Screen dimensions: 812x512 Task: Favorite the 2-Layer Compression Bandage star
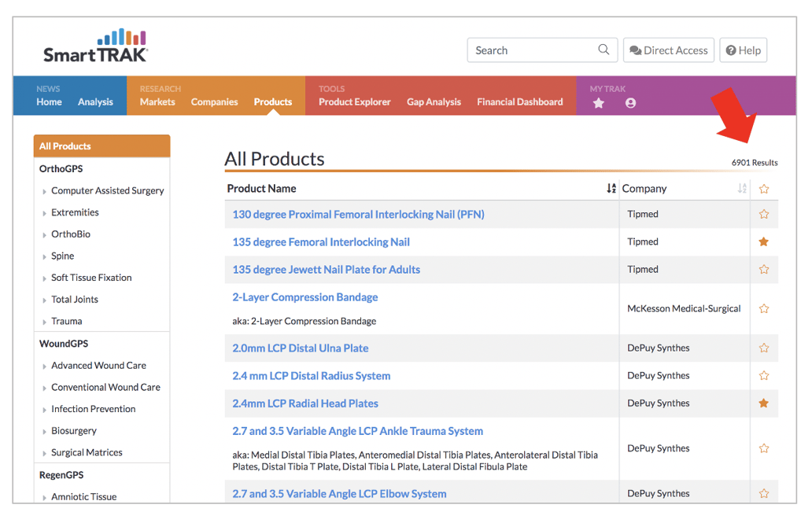pyautogui.click(x=764, y=309)
